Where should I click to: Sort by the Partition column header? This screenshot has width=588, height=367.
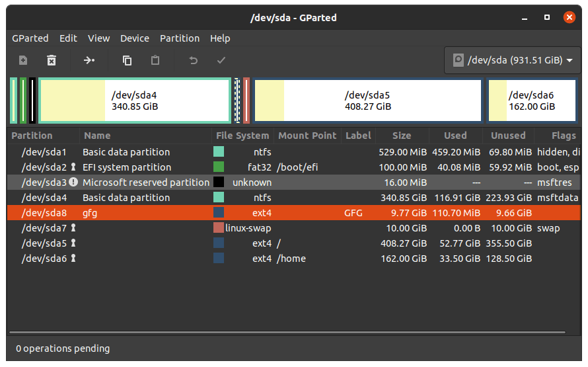43,136
